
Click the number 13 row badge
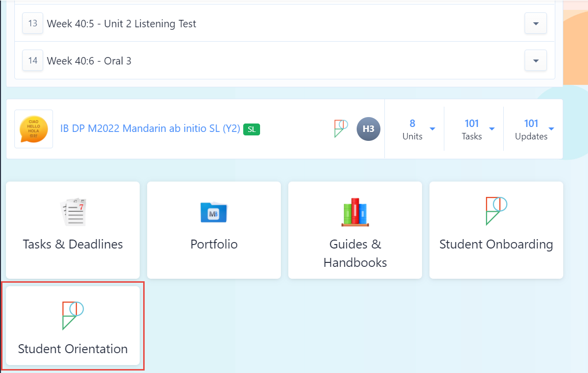[33, 23]
